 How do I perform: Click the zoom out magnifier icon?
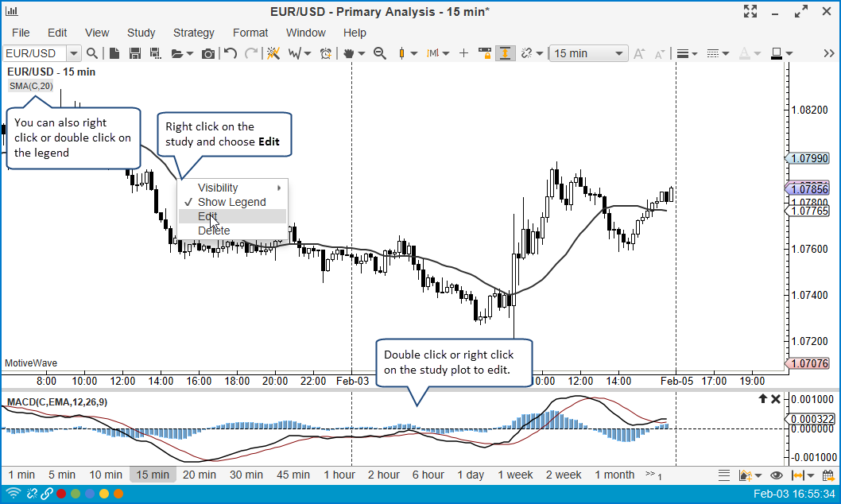[380, 53]
